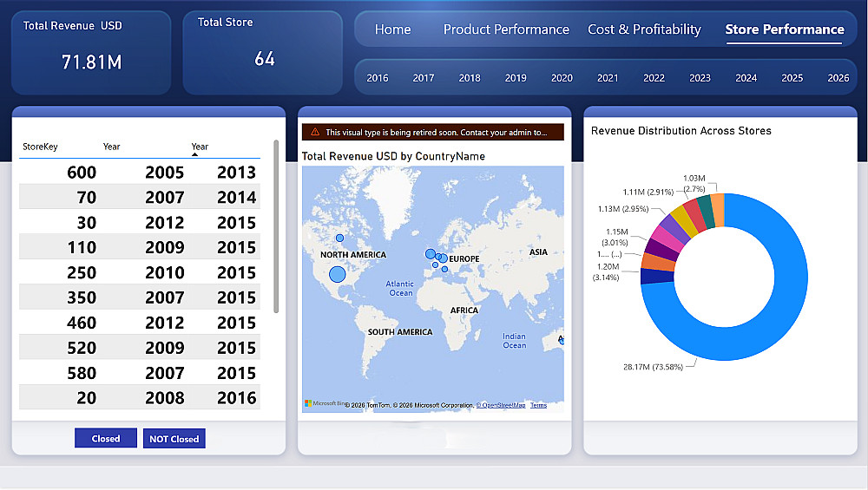The width and height of the screenshot is (868, 490).
Task: Filter by year 2023
Action: (700, 78)
